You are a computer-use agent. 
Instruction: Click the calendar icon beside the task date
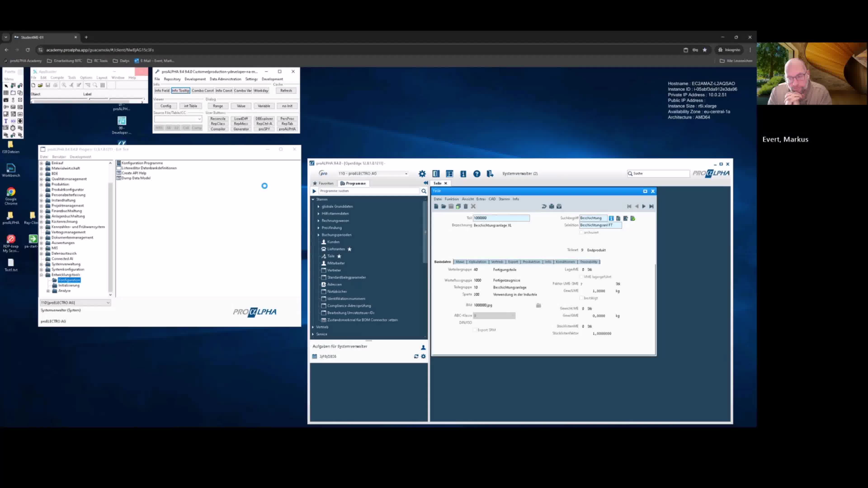click(x=315, y=356)
